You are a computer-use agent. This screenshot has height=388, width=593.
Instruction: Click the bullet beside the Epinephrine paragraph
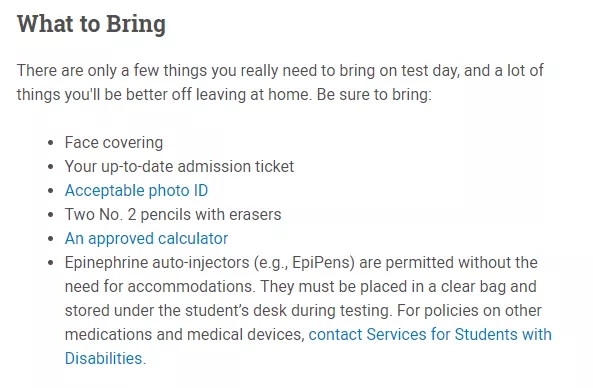(51, 263)
